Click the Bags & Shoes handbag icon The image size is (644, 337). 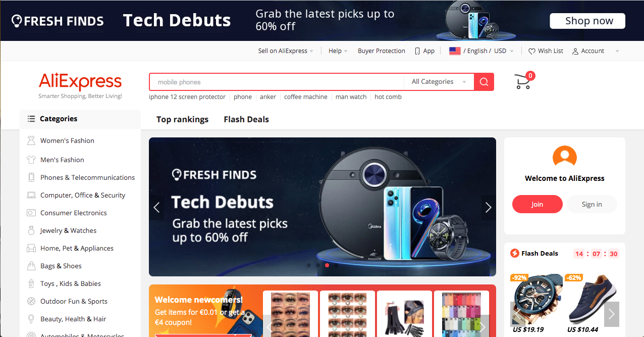click(x=31, y=266)
